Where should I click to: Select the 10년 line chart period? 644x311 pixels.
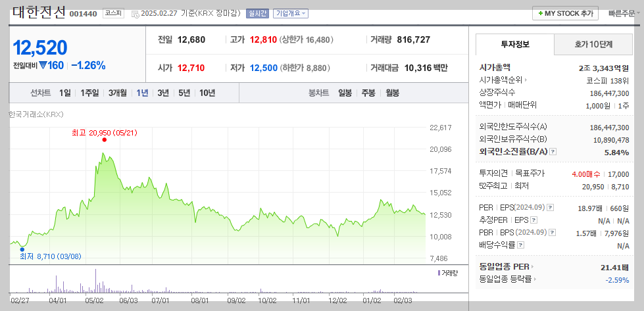[x=207, y=93]
